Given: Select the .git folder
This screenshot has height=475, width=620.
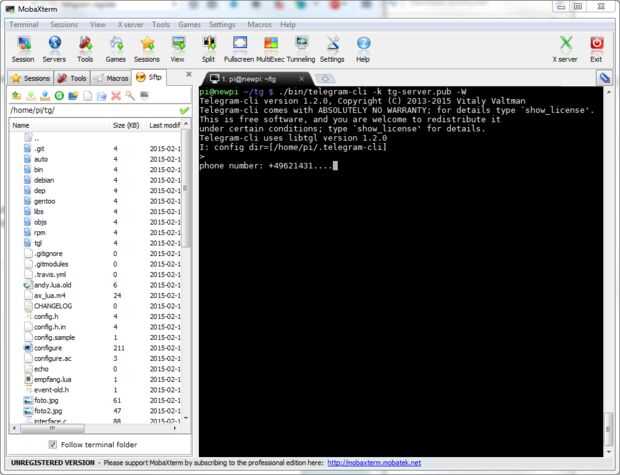Looking at the screenshot, I should (39, 149).
